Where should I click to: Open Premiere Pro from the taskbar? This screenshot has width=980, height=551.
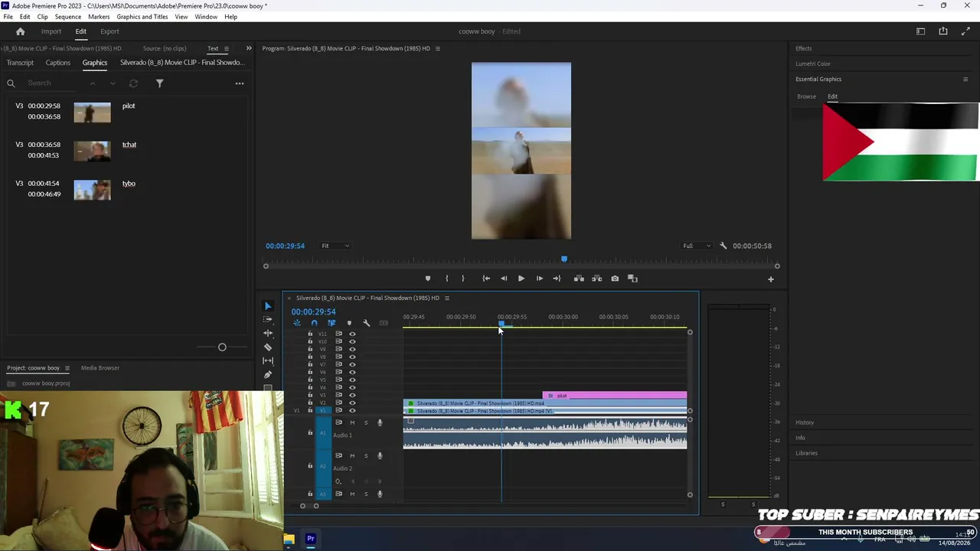(311, 539)
